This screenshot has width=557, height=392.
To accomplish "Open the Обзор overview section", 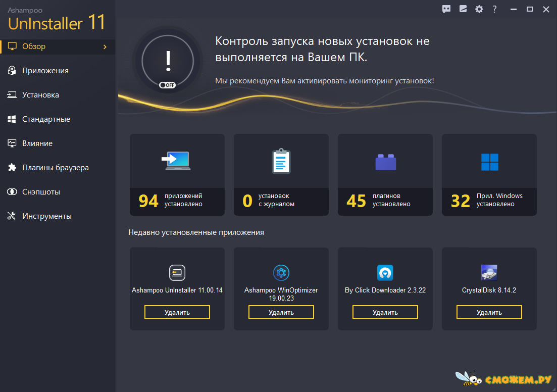I will [x=58, y=46].
